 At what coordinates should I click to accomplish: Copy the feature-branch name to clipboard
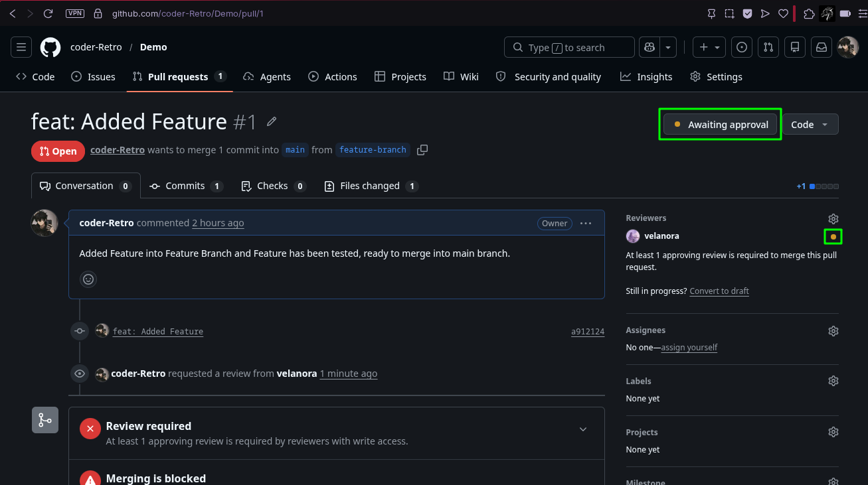[422, 150]
